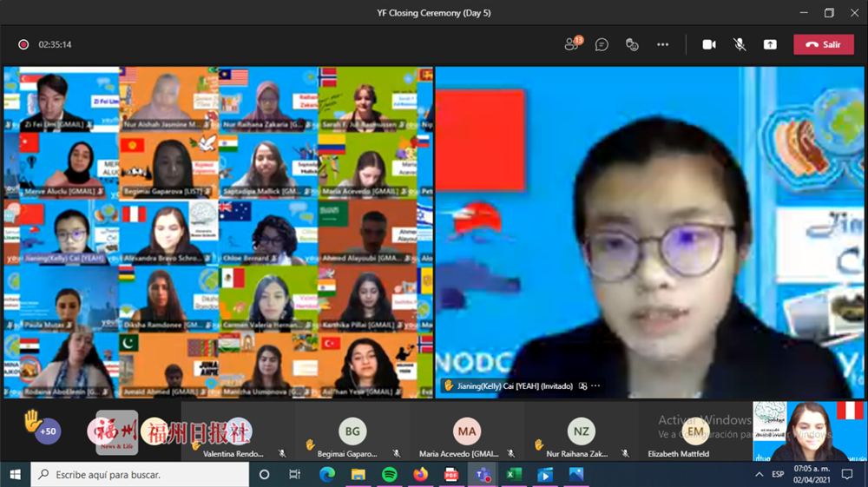Open the share content tray
Image resolution: width=868 pixels, height=487 pixels.
tap(770, 44)
